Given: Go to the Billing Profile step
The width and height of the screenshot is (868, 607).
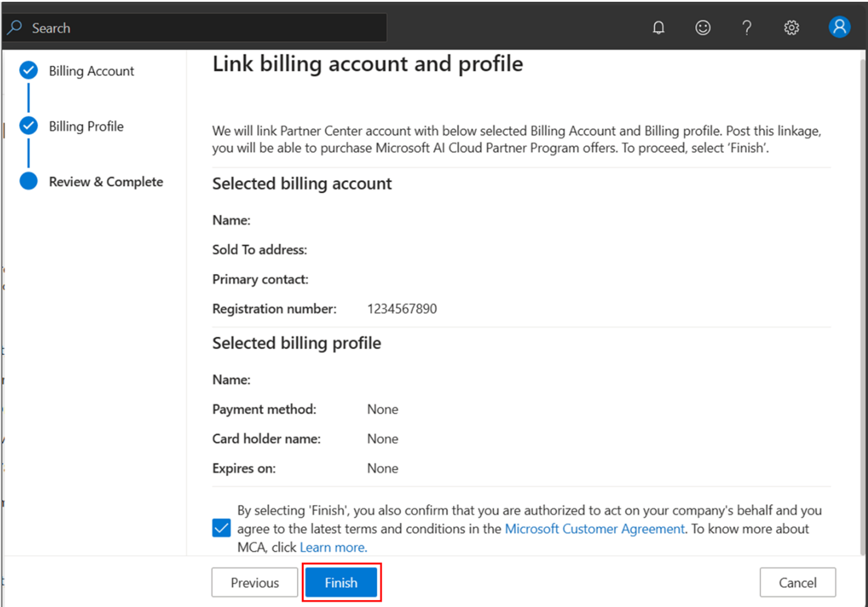Looking at the screenshot, I should (x=86, y=127).
